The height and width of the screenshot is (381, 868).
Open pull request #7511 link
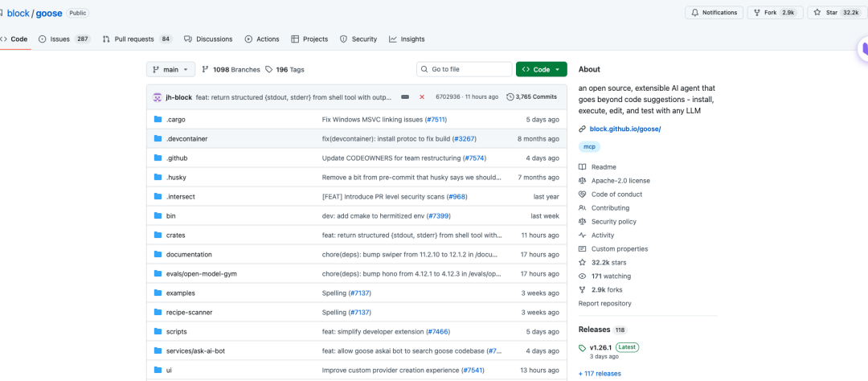coord(436,120)
